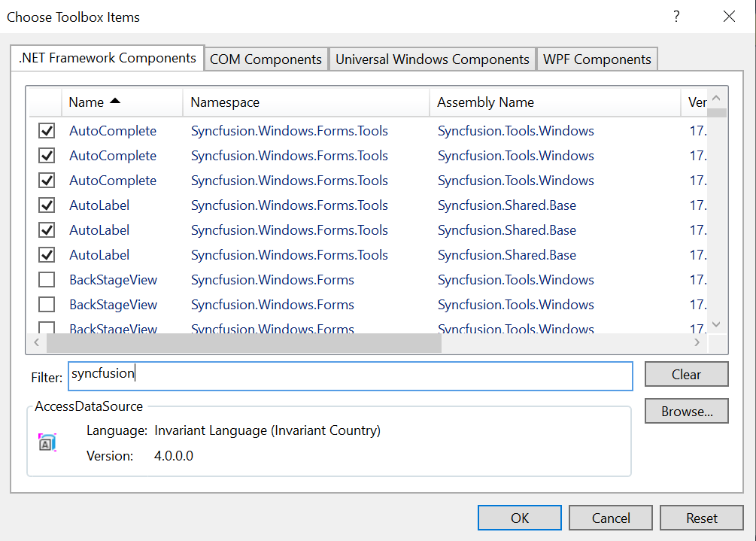Uncheck the first AutoLabel checkbox

coord(47,205)
